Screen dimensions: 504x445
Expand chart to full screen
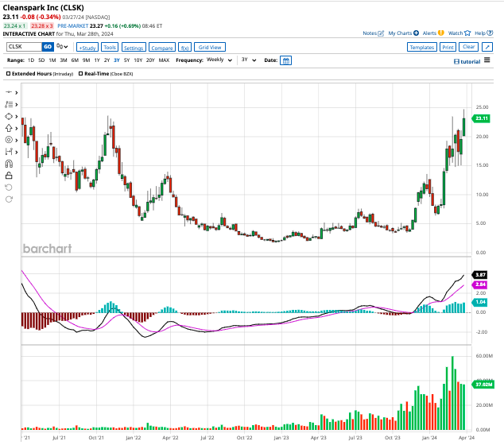pyautogui.click(x=487, y=47)
